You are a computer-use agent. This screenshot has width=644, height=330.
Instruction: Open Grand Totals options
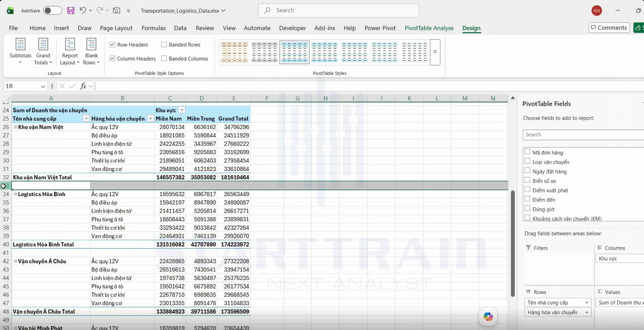click(x=43, y=52)
